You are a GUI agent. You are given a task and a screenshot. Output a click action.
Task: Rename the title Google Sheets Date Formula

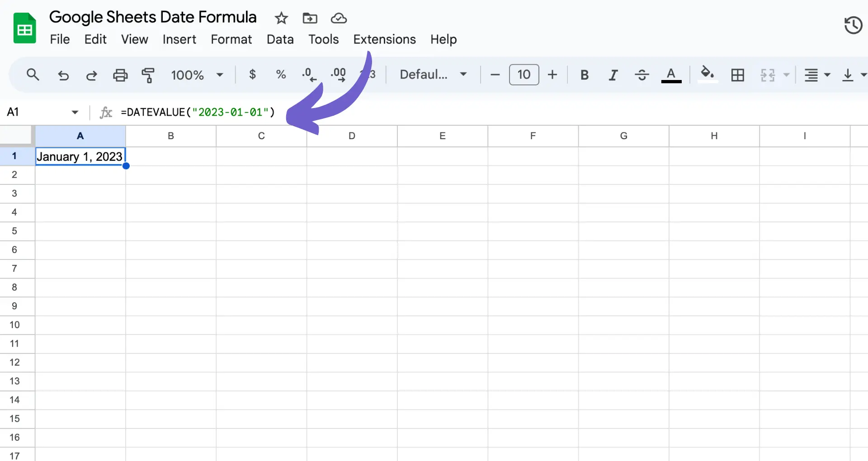153,17
